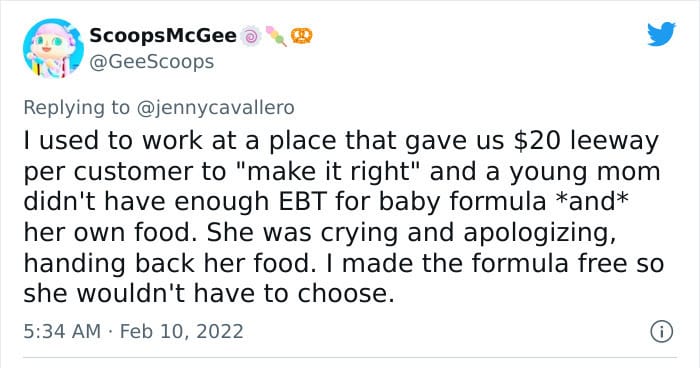Open ScoopsMcGee's profile avatar

tap(53, 48)
